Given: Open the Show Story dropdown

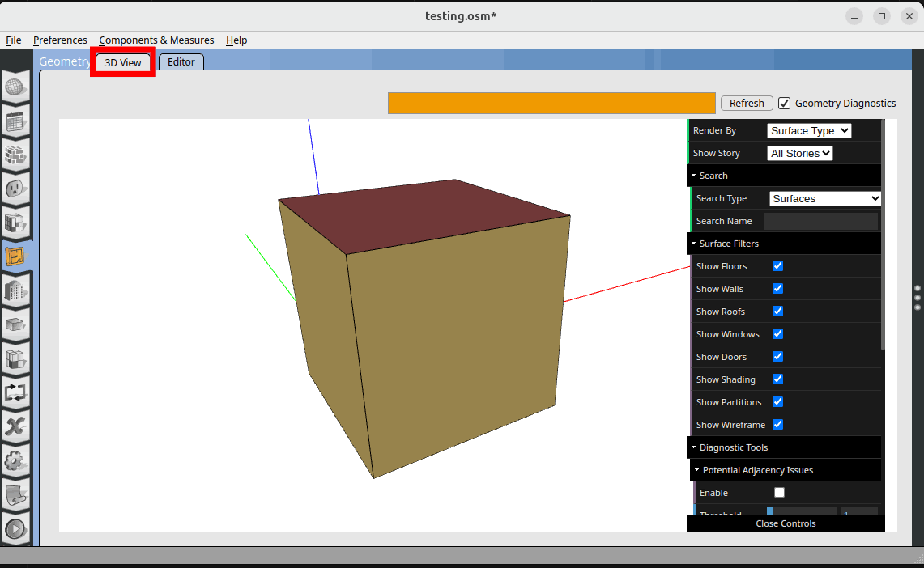Looking at the screenshot, I should coord(799,153).
